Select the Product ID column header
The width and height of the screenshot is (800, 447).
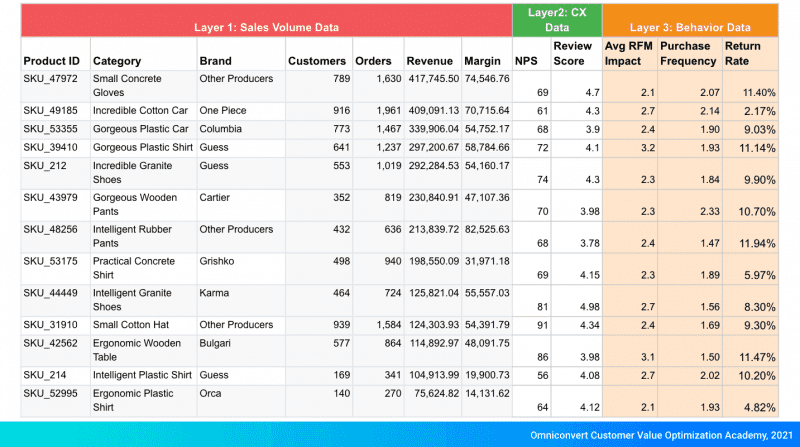point(51,61)
